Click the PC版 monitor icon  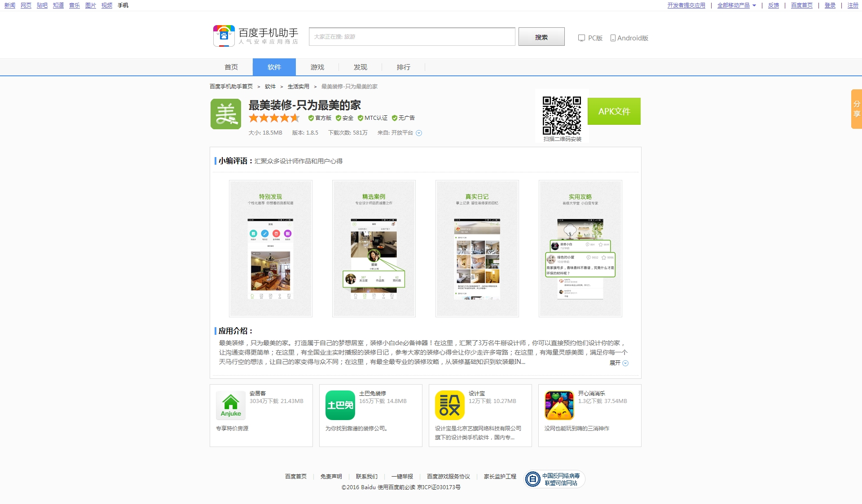pos(581,38)
